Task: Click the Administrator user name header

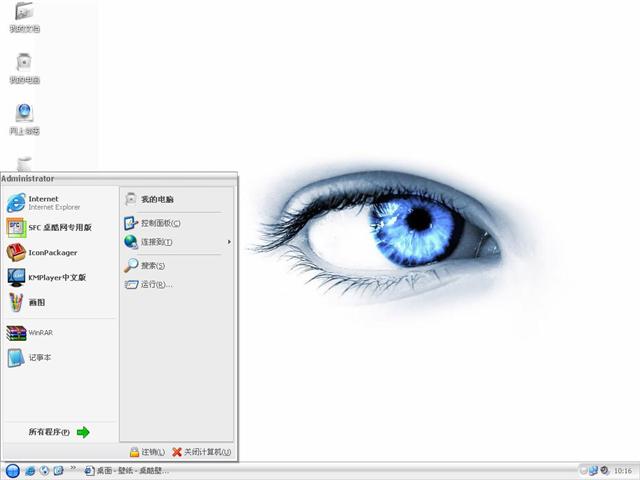Action: [28, 179]
